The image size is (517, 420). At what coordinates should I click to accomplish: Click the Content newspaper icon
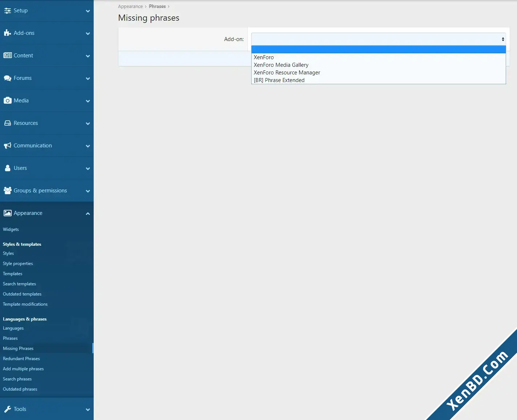(7, 56)
